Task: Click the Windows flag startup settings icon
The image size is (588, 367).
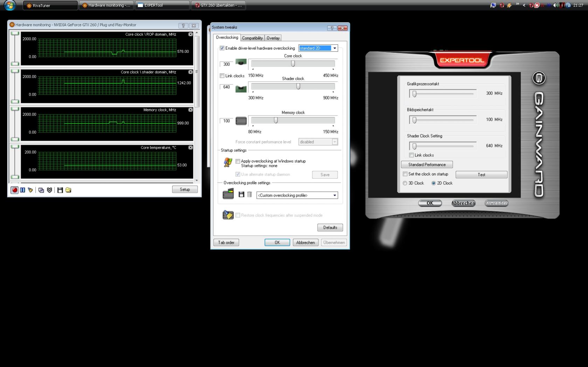Action: (228, 162)
